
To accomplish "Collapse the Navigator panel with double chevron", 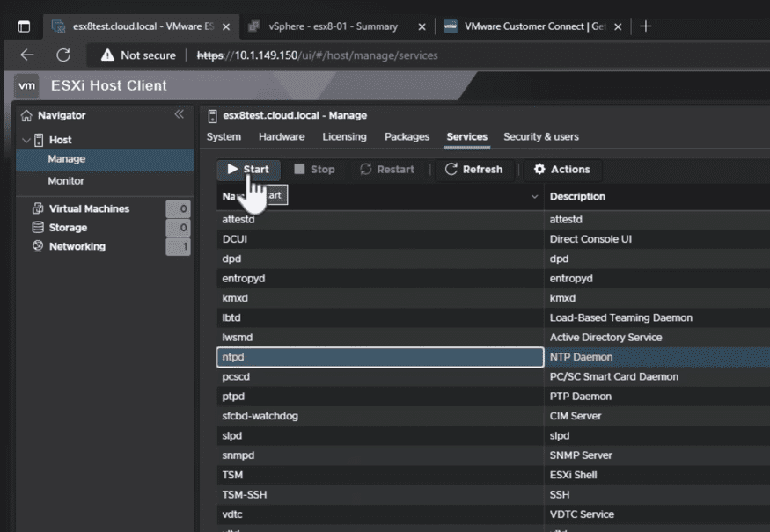I will tap(179, 115).
